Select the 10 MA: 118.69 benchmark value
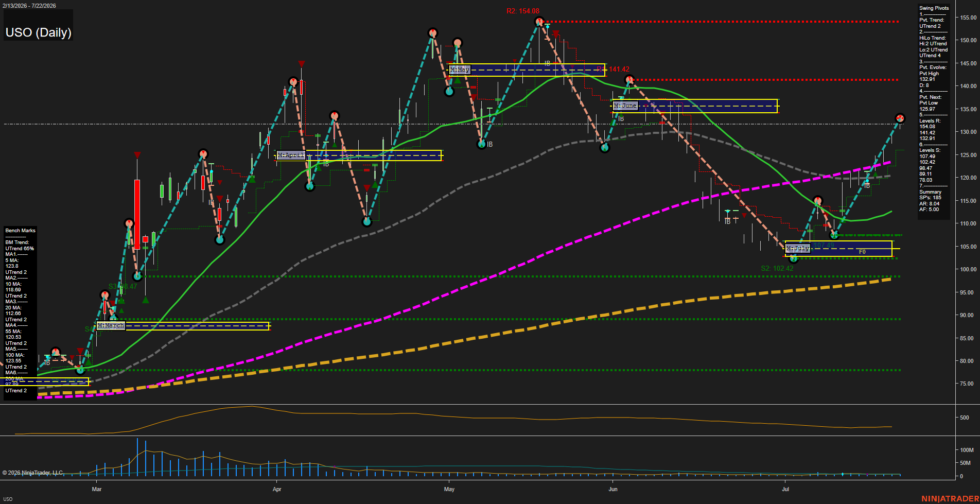Viewport: 980px width, 504px height. point(13,287)
